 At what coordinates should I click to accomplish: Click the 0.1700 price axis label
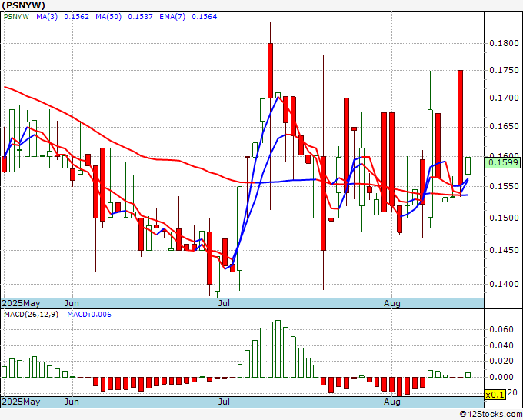tap(504, 98)
